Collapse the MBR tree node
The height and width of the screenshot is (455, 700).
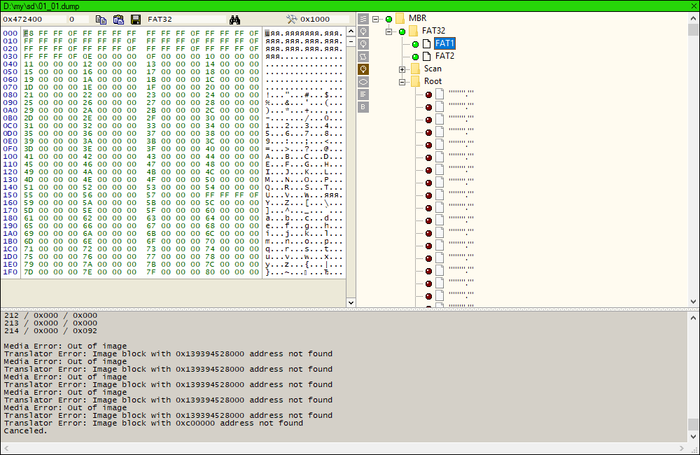pyautogui.click(x=375, y=19)
